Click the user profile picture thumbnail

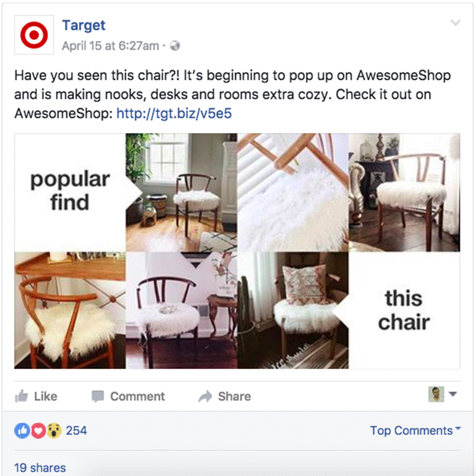(x=436, y=394)
